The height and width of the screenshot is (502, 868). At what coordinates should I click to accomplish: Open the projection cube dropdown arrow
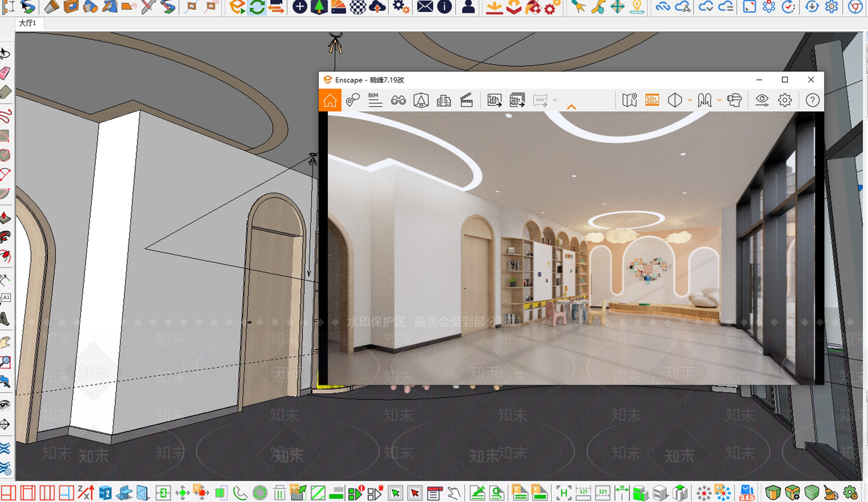point(690,100)
